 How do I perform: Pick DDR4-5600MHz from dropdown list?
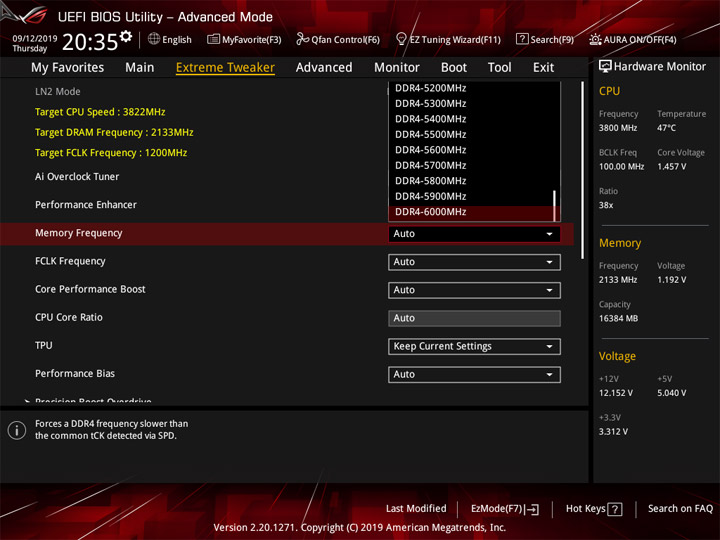[x=471, y=150]
